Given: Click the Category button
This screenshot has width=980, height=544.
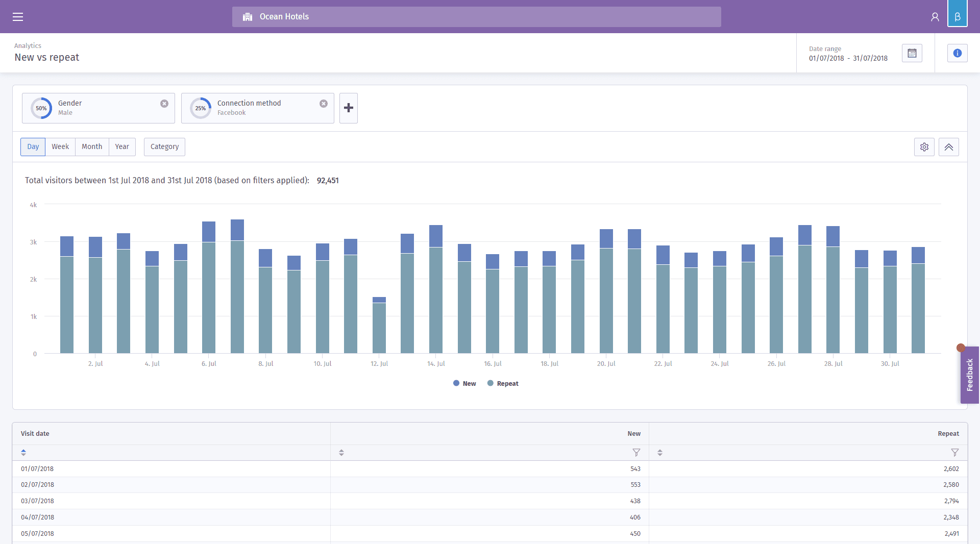Looking at the screenshot, I should 164,146.
